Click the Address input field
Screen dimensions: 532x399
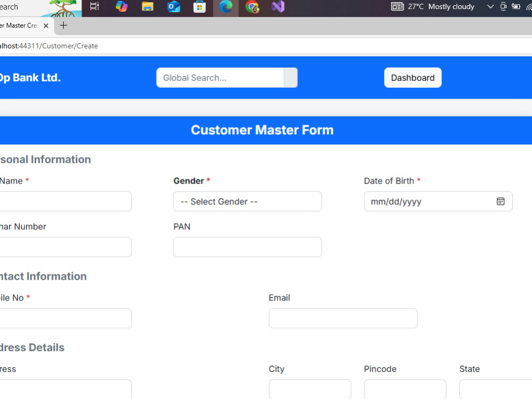pos(66,389)
